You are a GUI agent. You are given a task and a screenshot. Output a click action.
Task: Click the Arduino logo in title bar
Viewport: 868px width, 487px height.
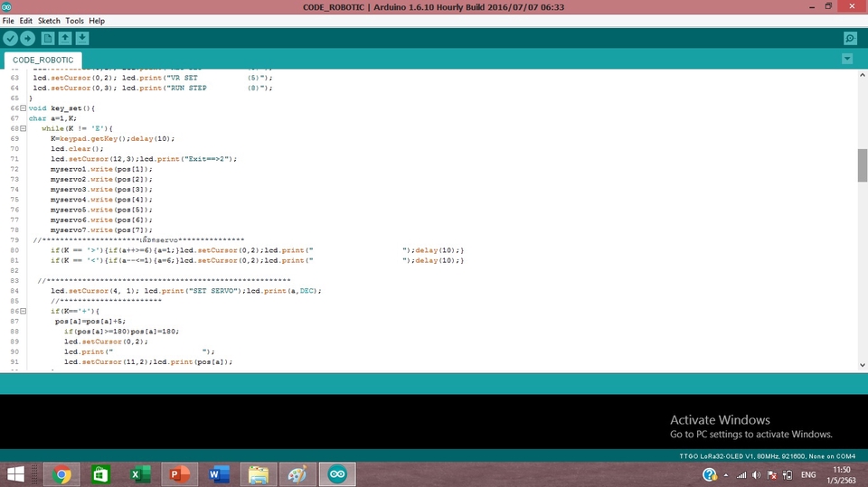click(6, 6)
